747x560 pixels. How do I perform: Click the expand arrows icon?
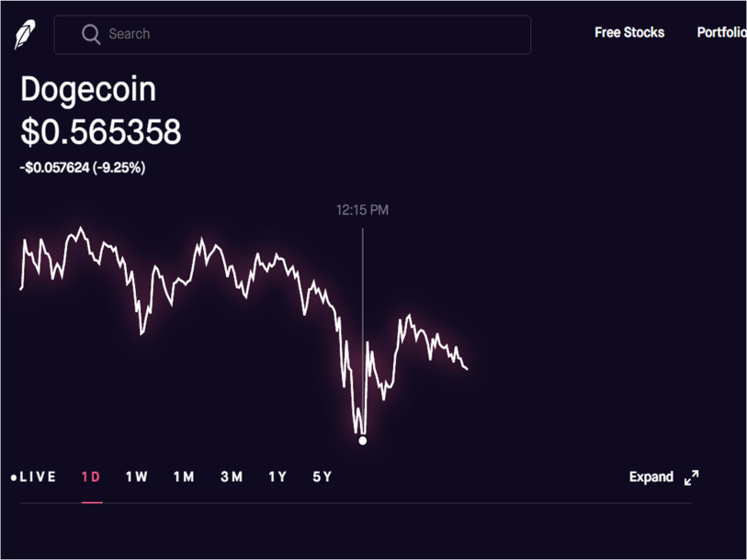[x=691, y=477]
